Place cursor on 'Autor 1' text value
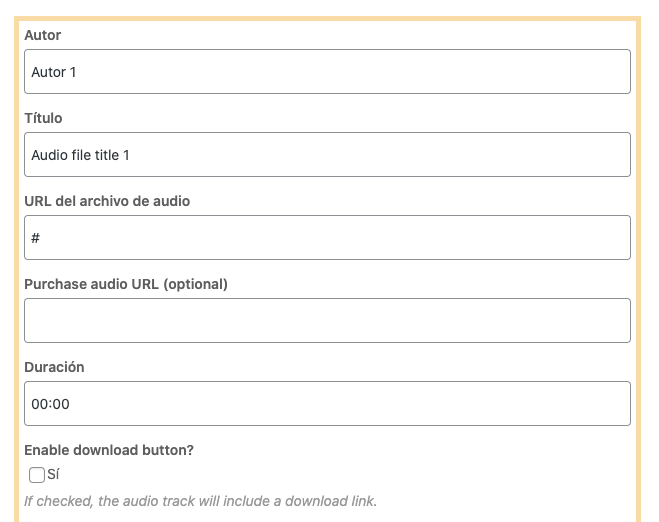 53,72
